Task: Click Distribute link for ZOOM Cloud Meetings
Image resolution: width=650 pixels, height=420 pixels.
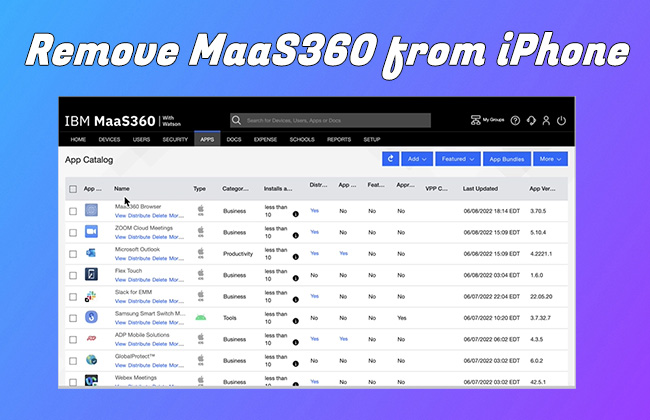Action: pyautogui.click(x=139, y=237)
